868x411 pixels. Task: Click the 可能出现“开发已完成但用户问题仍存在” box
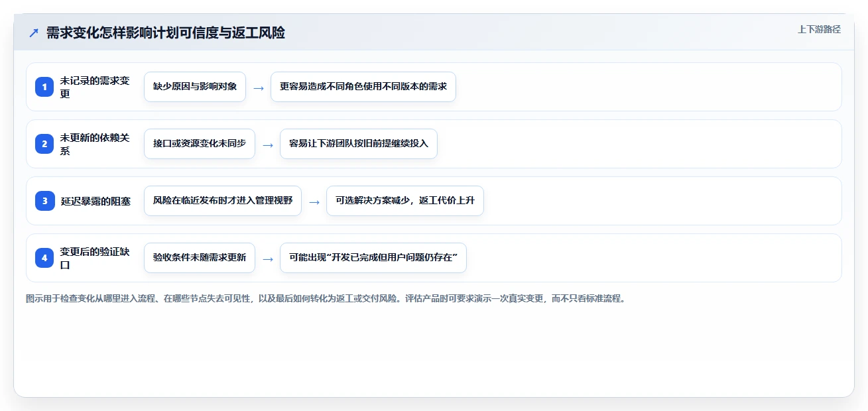coord(373,258)
